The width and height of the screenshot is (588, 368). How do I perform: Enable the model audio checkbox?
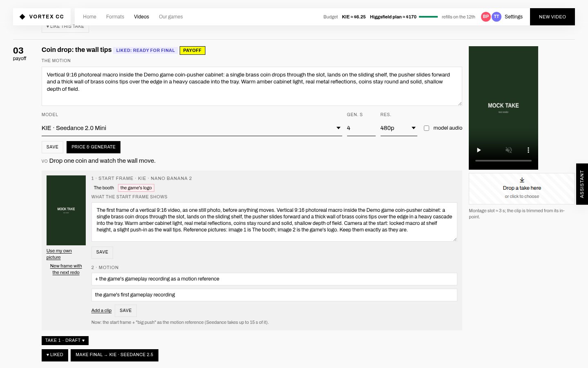click(426, 128)
